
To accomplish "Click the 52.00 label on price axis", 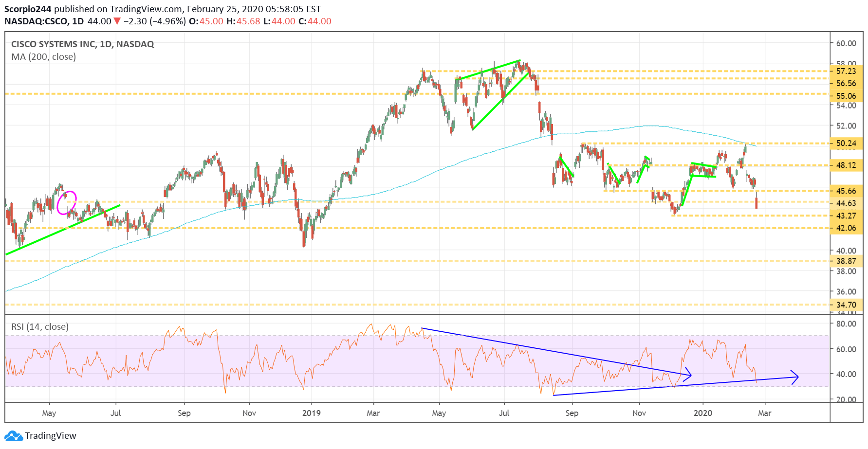I will coord(846,126).
